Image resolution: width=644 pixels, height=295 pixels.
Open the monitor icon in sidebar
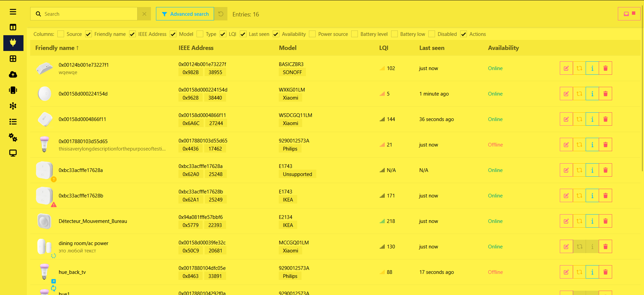tap(13, 153)
